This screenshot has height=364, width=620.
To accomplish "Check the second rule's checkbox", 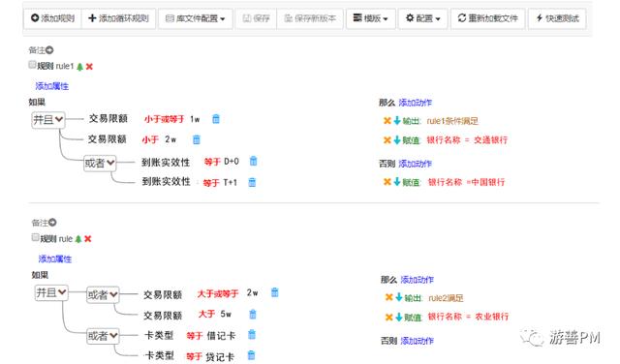I will tap(35, 237).
